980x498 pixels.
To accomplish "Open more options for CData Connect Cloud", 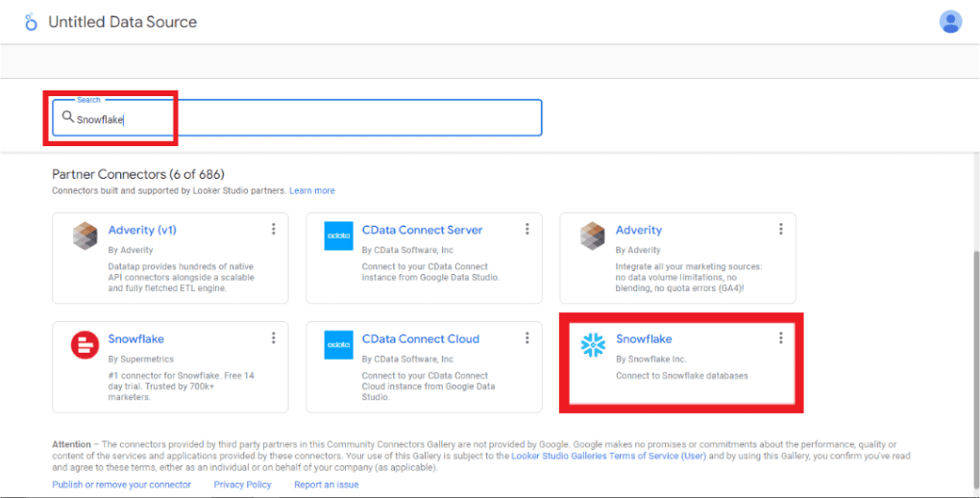I will [527, 337].
